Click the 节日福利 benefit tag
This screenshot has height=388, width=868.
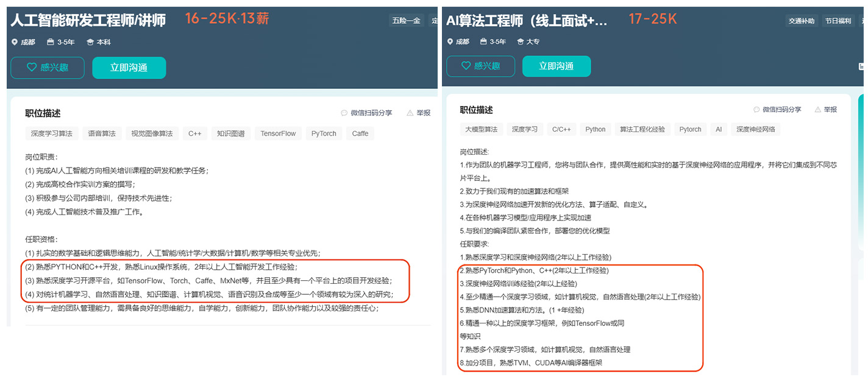(x=838, y=21)
